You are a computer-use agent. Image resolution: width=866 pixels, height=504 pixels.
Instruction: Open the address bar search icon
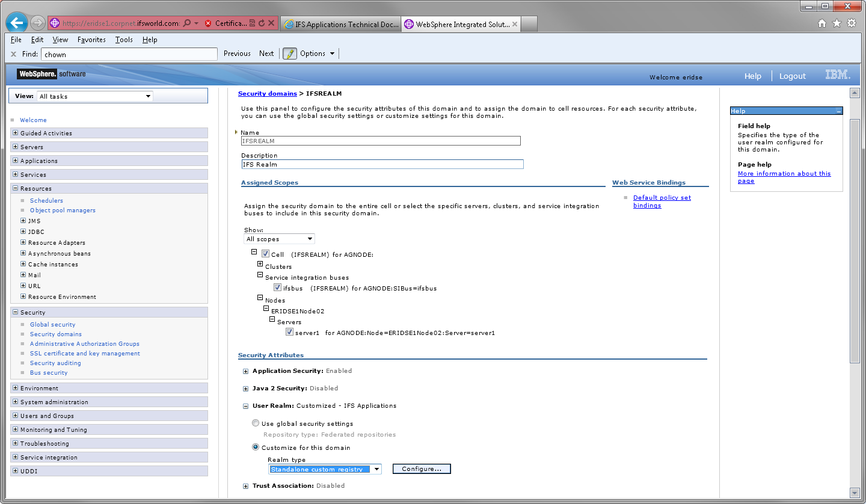coord(186,23)
